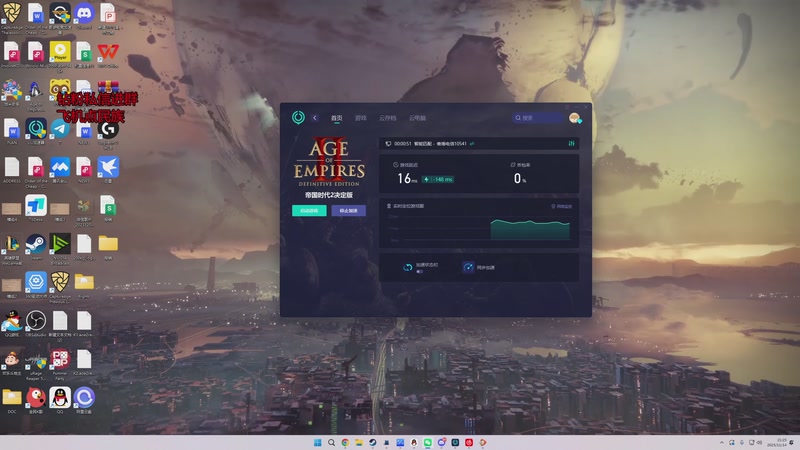Viewport: 800px width, 450px height.
Task: Click the taskbar search magnifier icon
Action: [331, 442]
